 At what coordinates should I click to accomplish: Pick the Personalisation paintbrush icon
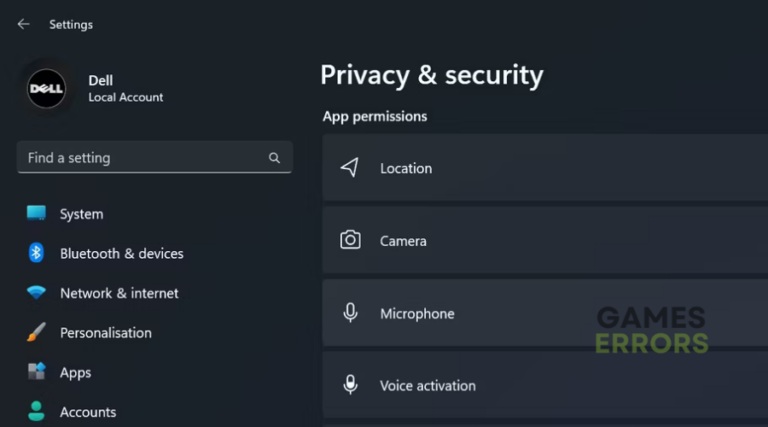(36, 332)
